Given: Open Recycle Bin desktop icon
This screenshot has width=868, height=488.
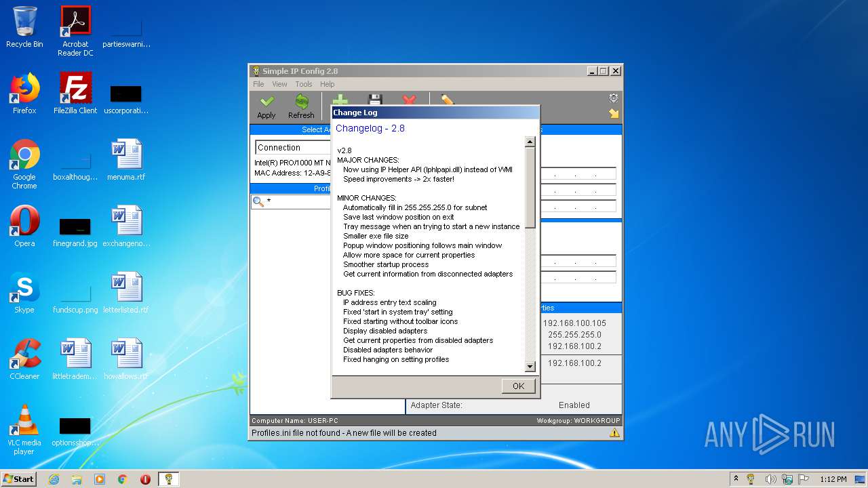Looking at the screenshot, I should (x=24, y=27).
